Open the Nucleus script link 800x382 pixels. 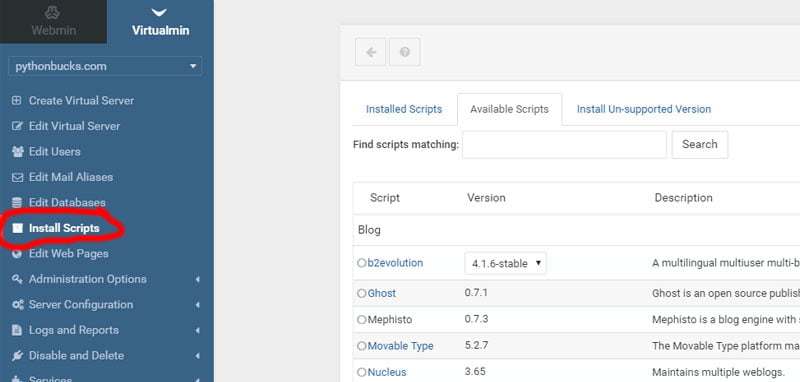click(387, 372)
